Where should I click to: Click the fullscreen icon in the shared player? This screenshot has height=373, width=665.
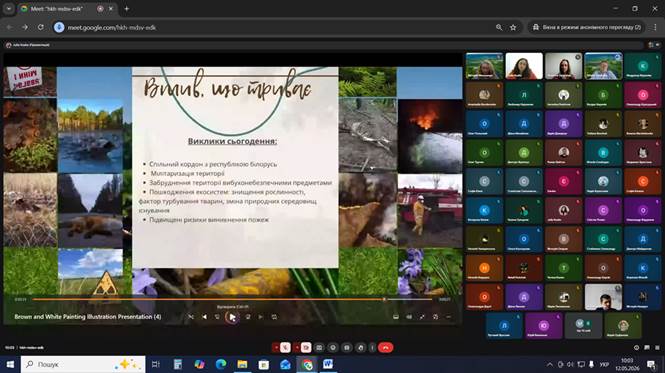click(x=422, y=317)
